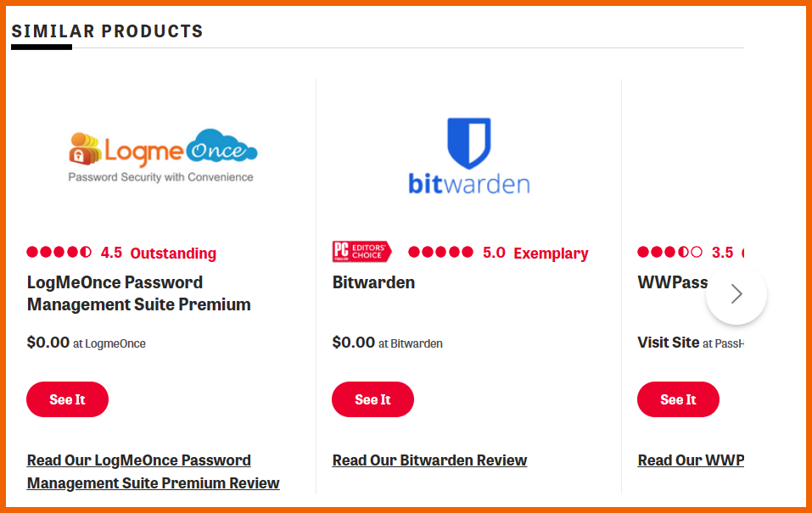Open Read Our LogMeOnce Password Management Suite Review
This screenshot has width=812, height=513.
154,471
